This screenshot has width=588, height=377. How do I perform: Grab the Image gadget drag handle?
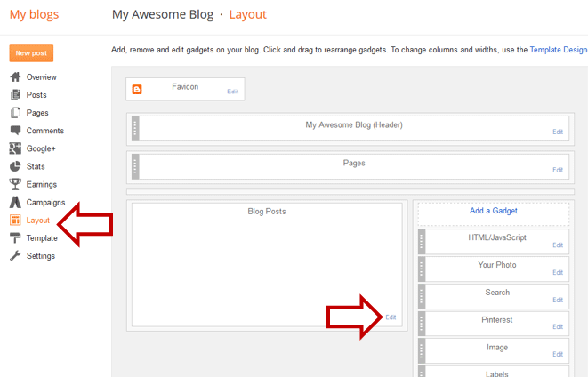pos(422,350)
